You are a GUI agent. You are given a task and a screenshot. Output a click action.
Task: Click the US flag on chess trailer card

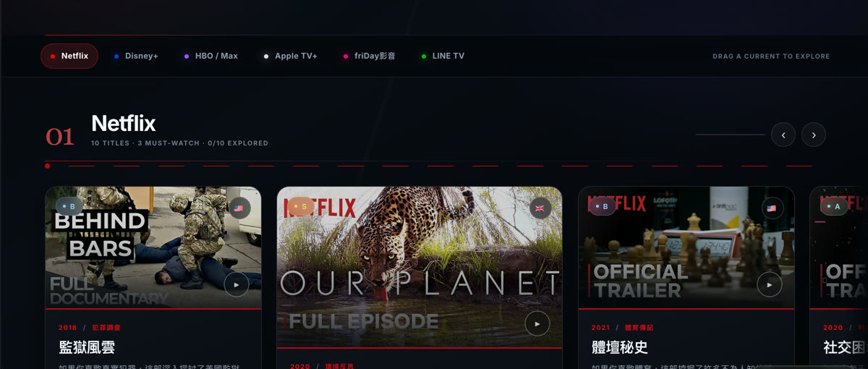[x=772, y=208]
